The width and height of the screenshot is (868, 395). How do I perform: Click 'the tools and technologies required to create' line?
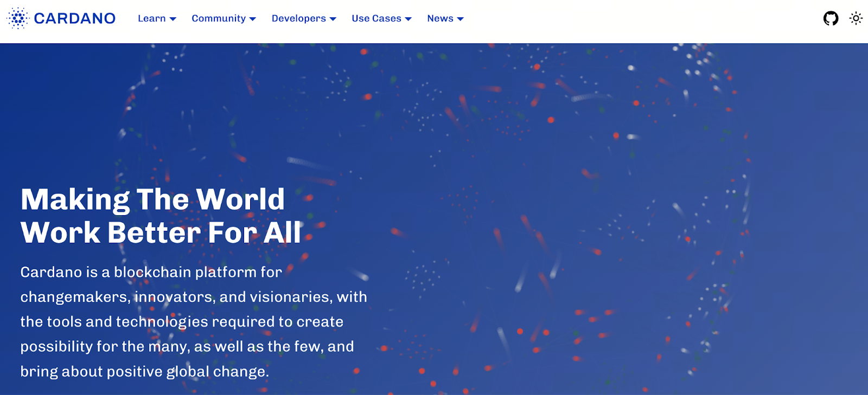coord(182,322)
